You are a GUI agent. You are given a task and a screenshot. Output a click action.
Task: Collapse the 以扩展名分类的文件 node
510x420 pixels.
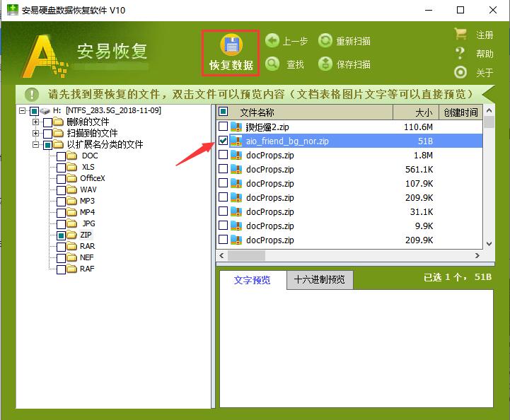pyautogui.click(x=36, y=144)
